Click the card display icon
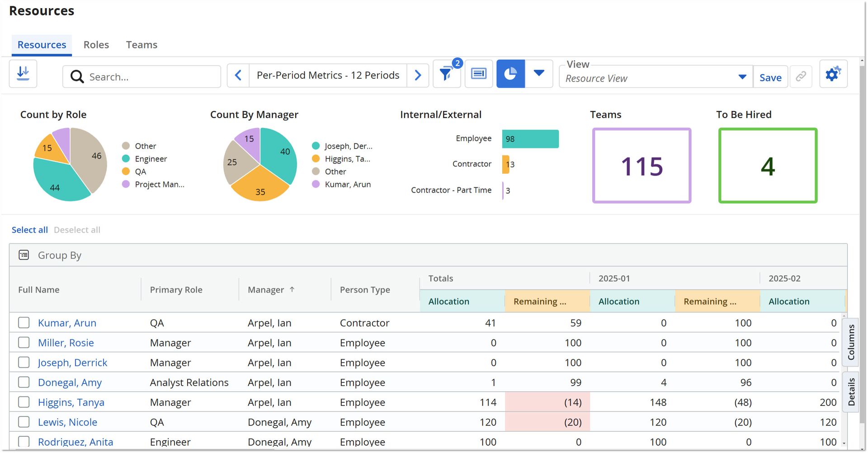 pos(479,74)
